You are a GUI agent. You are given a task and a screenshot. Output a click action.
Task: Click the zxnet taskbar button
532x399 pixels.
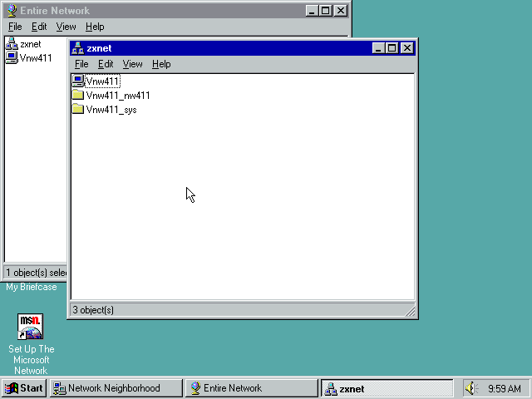(x=387, y=388)
